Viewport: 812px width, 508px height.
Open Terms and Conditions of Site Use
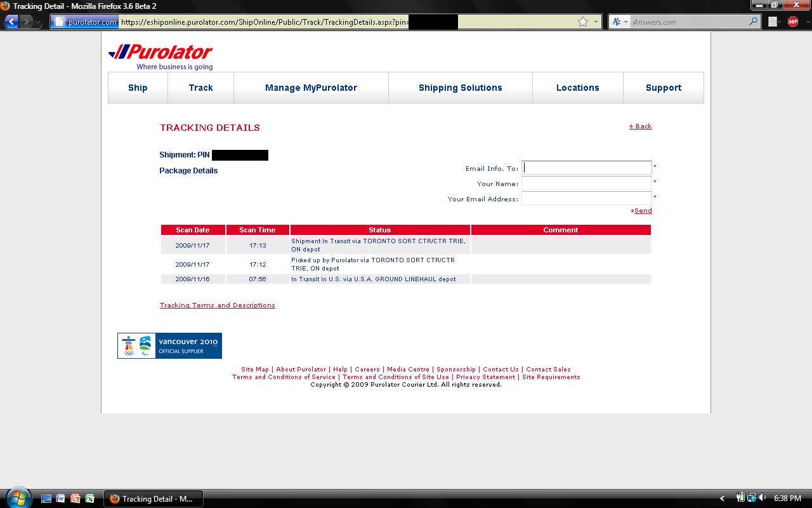pos(396,377)
